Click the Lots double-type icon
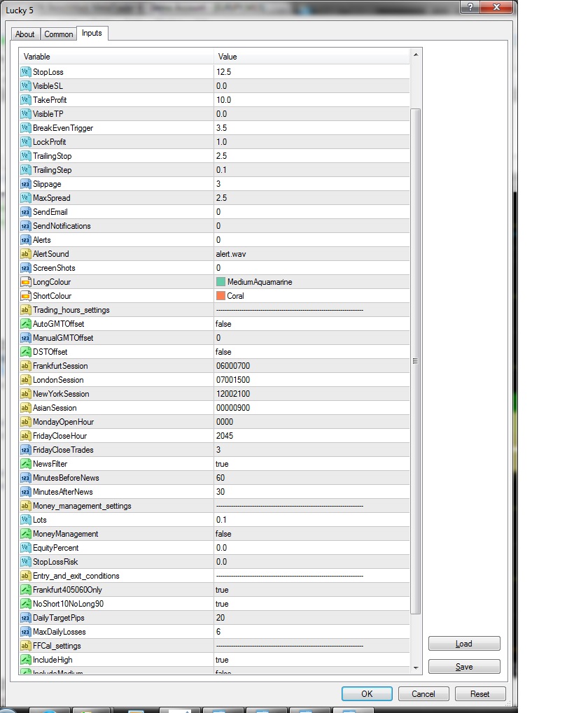 click(x=25, y=520)
